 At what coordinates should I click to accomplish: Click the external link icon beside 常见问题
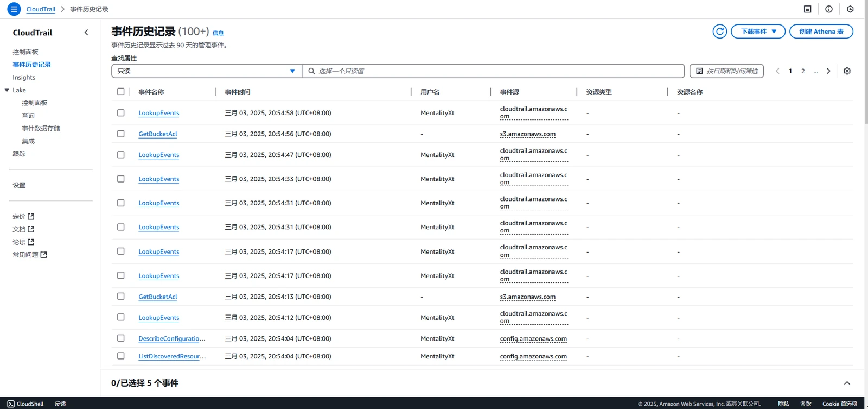coord(44,254)
